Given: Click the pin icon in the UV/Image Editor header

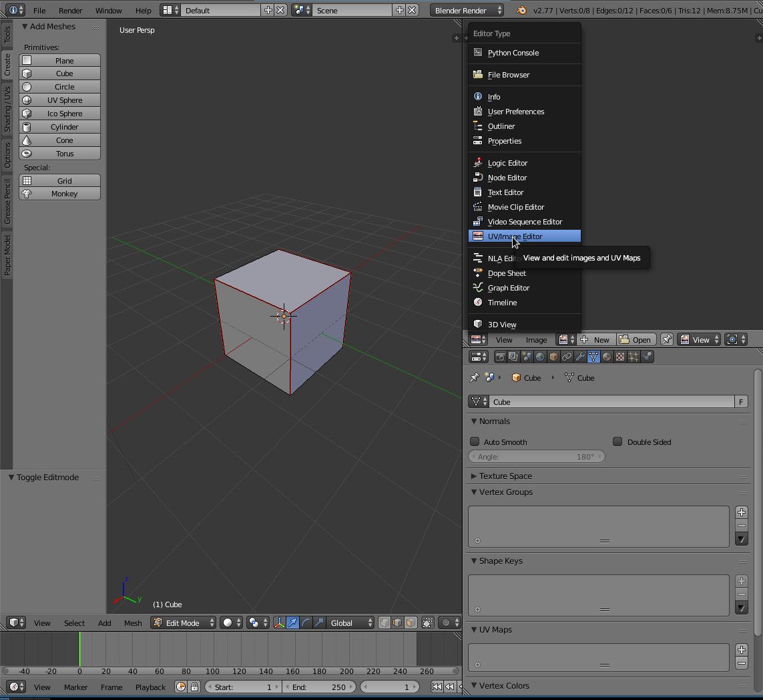Looking at the screenshot, I should click(666, 339).
